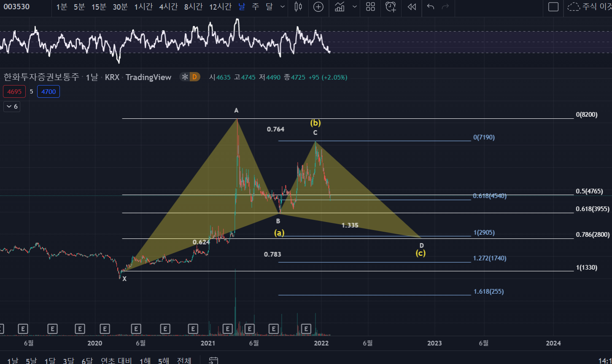Click the blue Fib label 0(7190)
This screenshot has height=364, width=612.
pos(484,137)
